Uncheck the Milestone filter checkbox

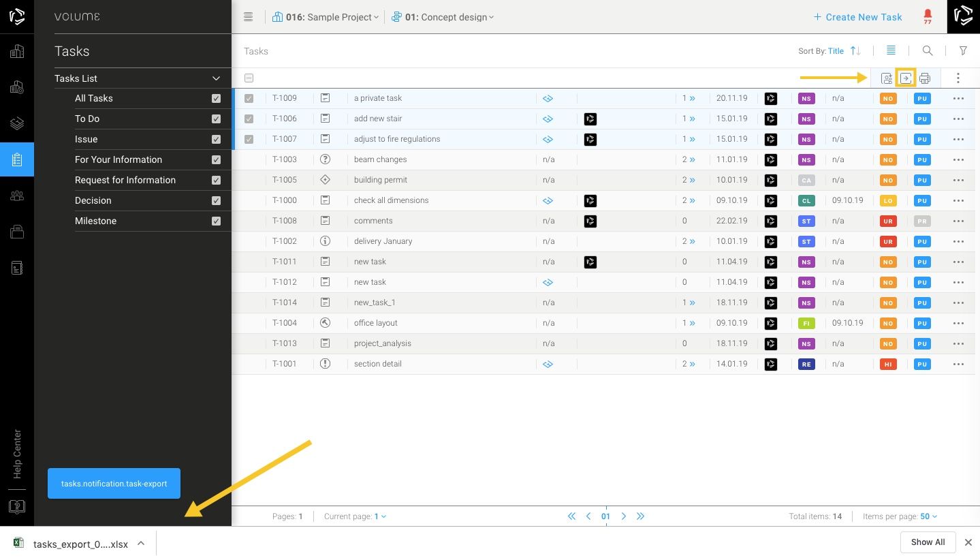pos(216,221)
